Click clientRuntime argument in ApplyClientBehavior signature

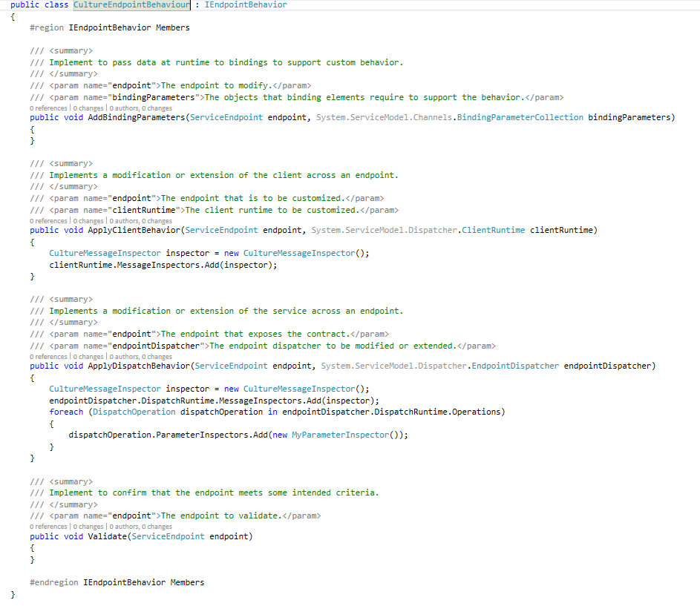(x=561, y=230)
